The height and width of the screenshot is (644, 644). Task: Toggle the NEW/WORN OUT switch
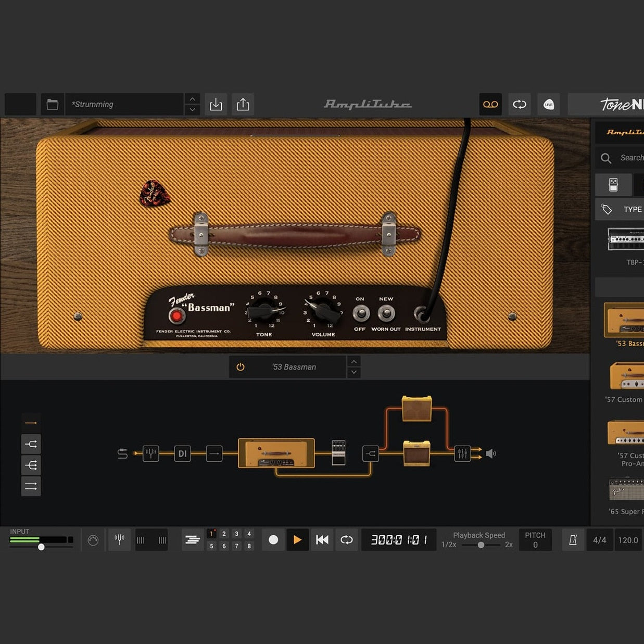(x=386, y=313)
